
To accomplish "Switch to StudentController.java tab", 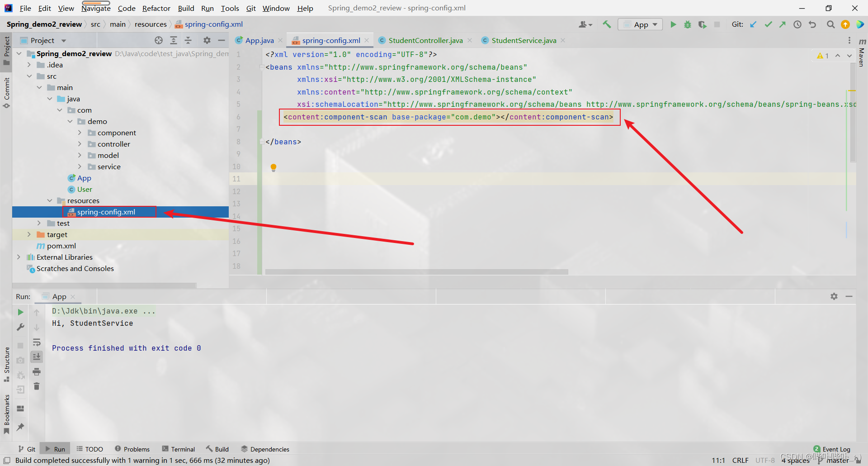I will pyautogui.click(x=425, y=40).
